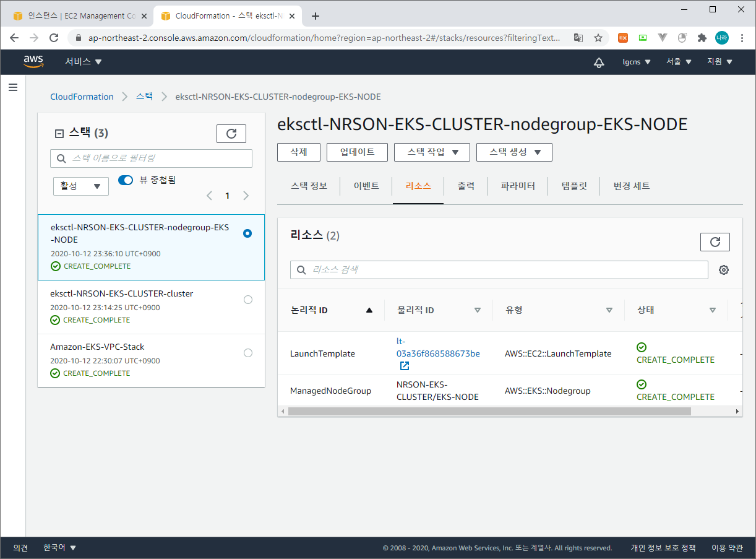Go to next stacks page
This screenshot has height=559, width=756.
246,196
